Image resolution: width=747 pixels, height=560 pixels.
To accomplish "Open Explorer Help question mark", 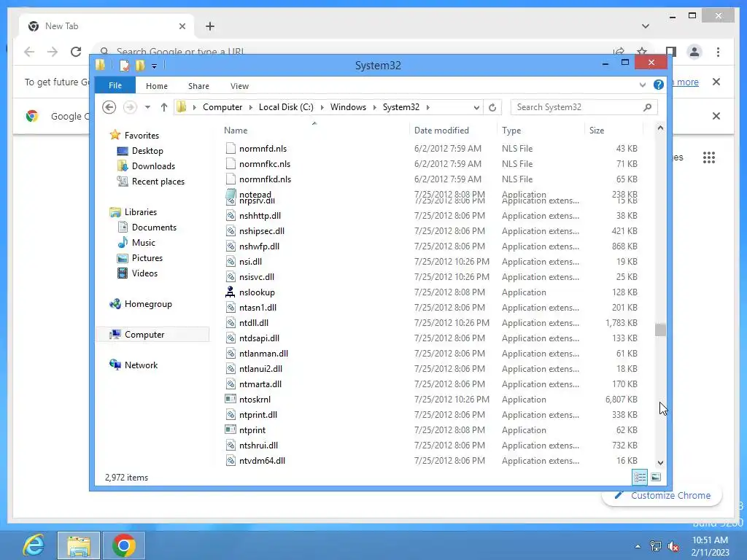I will coord(659,85).
